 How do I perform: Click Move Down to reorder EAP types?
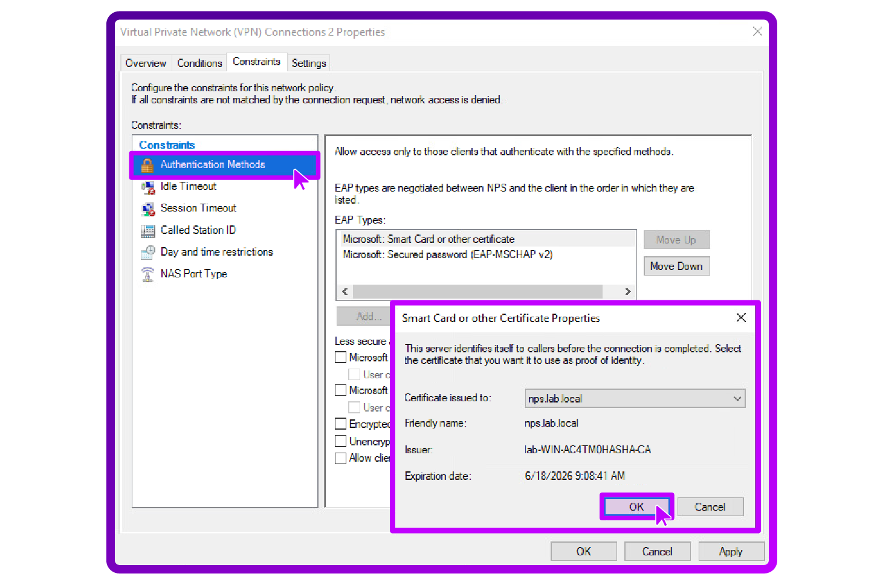point(676,266)
